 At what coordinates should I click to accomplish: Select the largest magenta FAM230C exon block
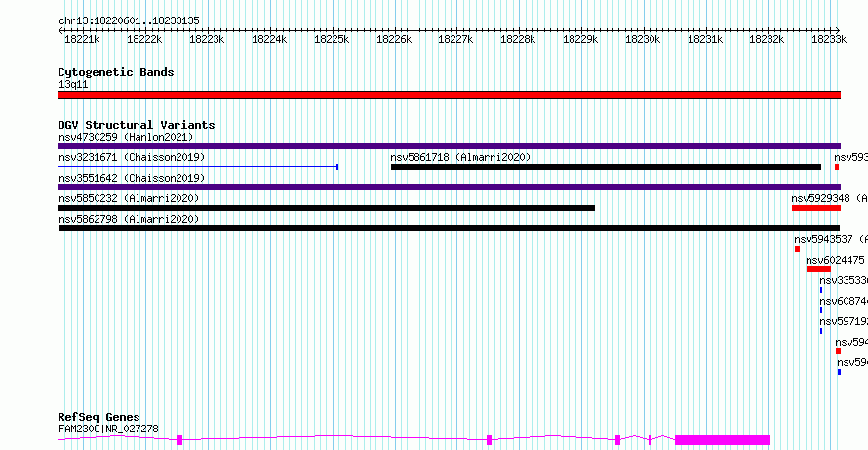click(723, 440)
